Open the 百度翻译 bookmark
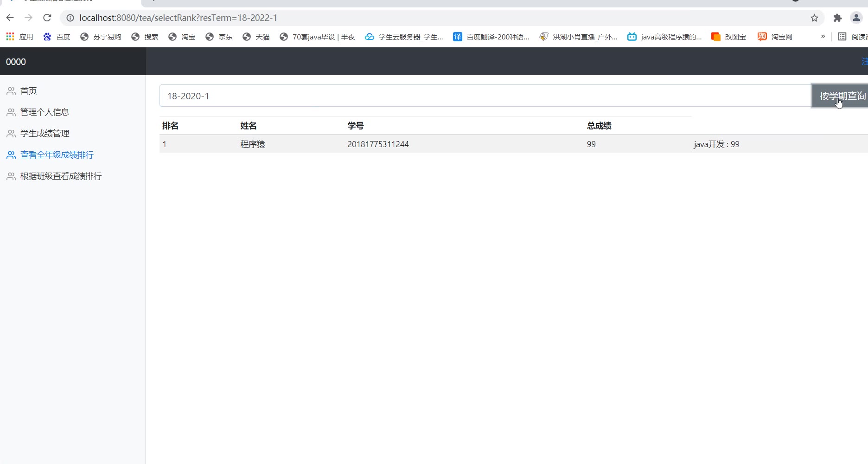Screen dimensions: 868x464 pyautogui.click(x=491, y=37)
